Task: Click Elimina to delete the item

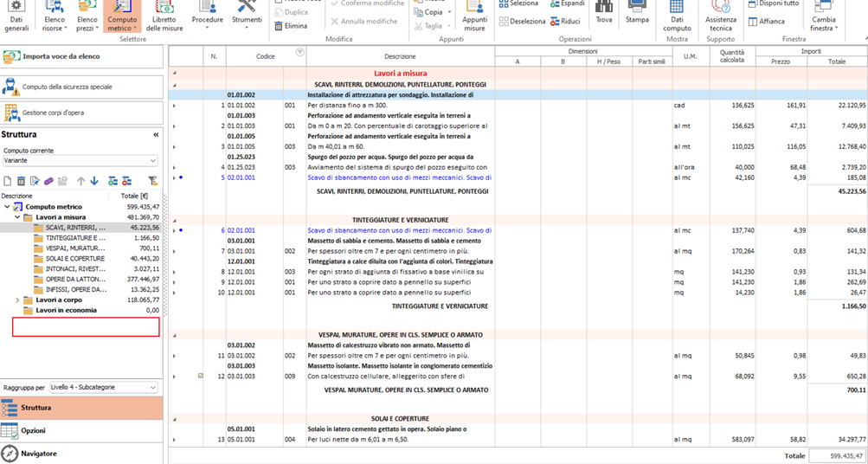Action: pos(291,26)
